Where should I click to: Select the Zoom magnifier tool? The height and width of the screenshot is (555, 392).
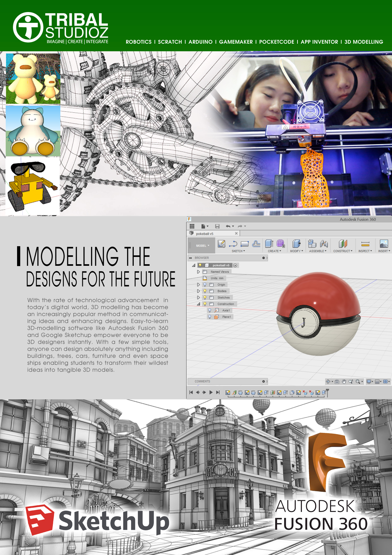[x=351, y=382]
